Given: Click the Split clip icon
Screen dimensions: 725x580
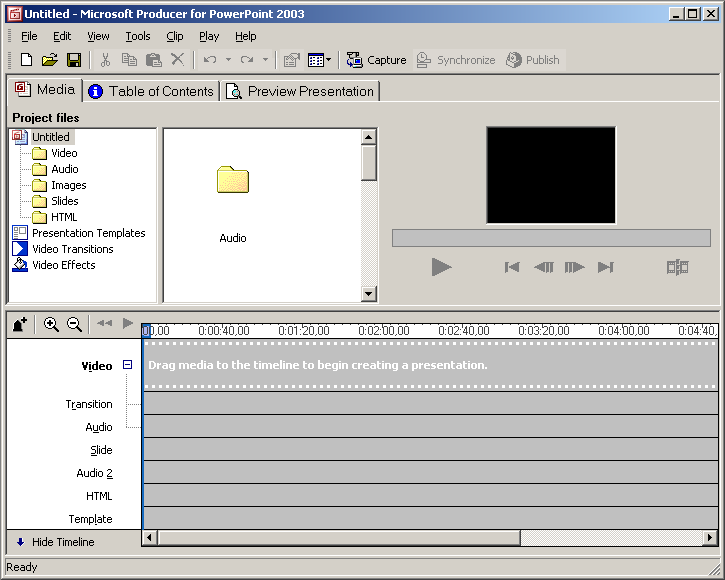Looking at the screenshot, I should (x=677, y=267).
